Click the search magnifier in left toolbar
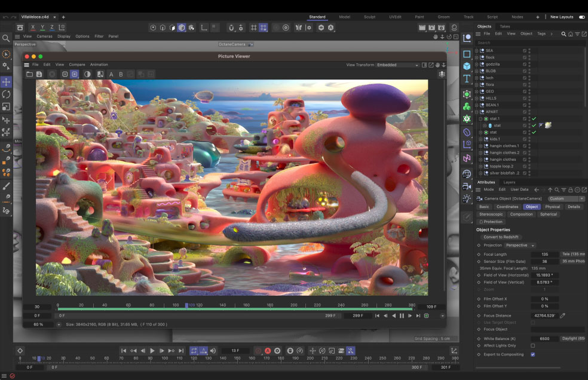588x380 pixels. (x=6, y=38)
